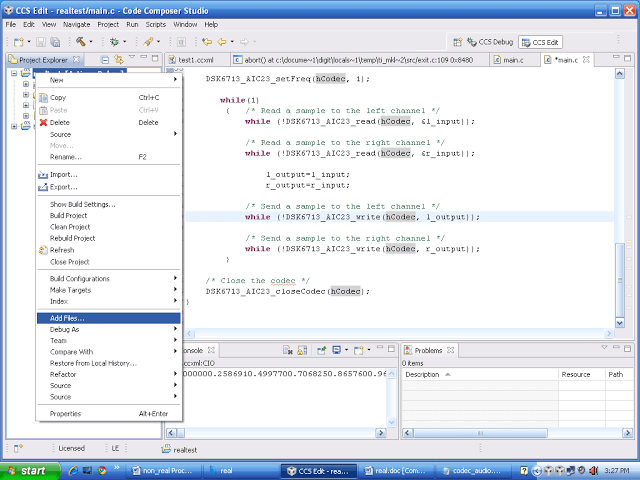
Task: Toggle Link with Editor in Project Explorer
Action: [119, 60]
